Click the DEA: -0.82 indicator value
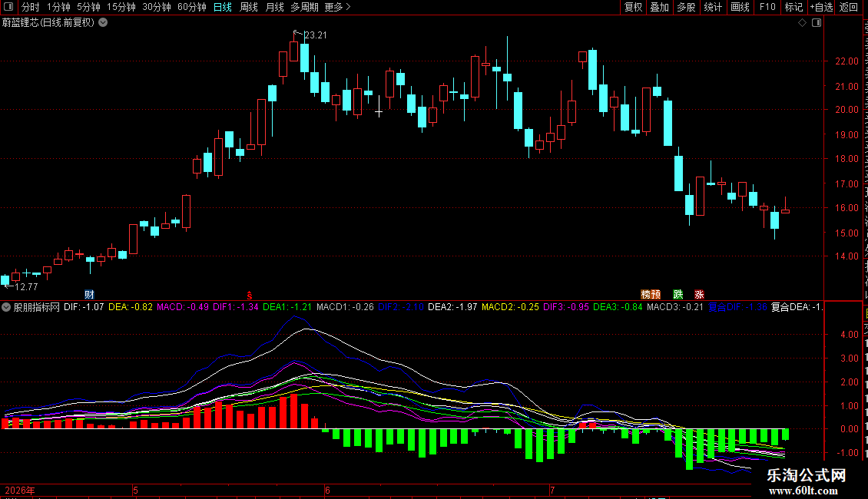Viewport: 868px width, 499px height. pos(130,307)
